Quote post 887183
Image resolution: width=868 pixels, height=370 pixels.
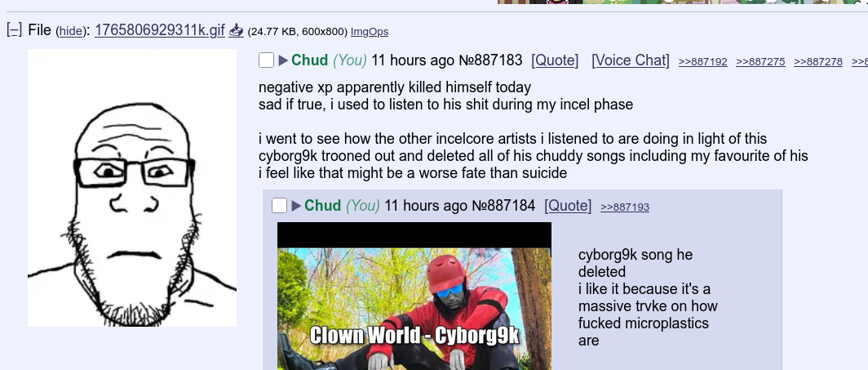[555, 60]
